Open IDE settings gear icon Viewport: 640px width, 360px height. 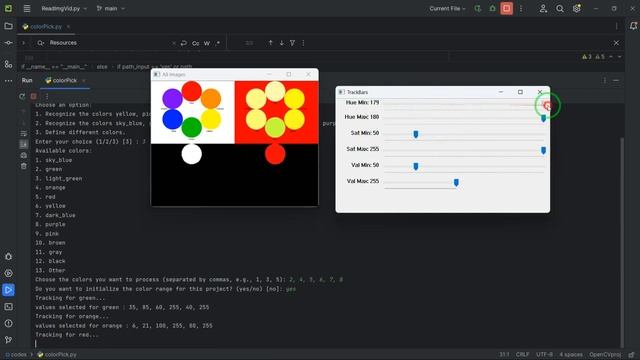[x=576, y=8]
